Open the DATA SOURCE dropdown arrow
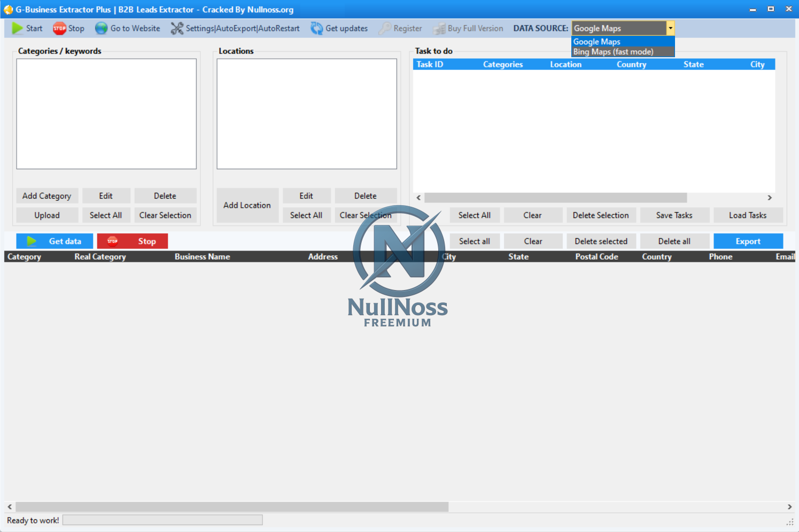The height and width of the screenshot is (532, 799). click(x=670, y=28)
